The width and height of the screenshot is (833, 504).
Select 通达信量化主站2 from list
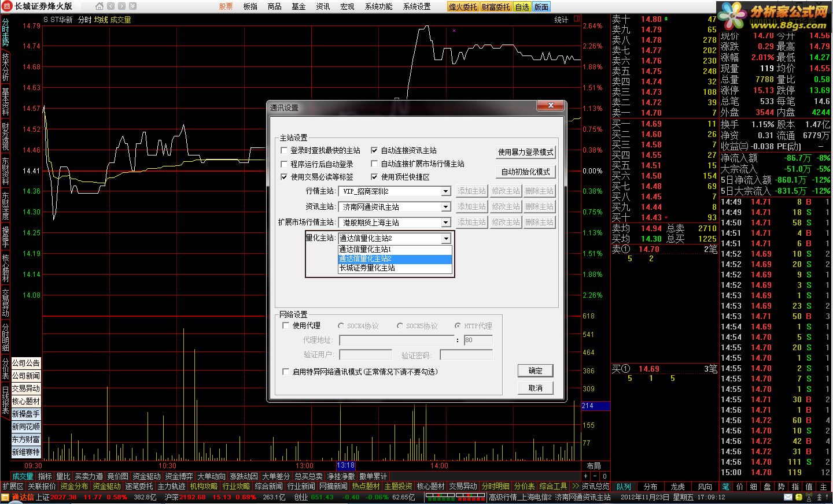click(395, 258)
